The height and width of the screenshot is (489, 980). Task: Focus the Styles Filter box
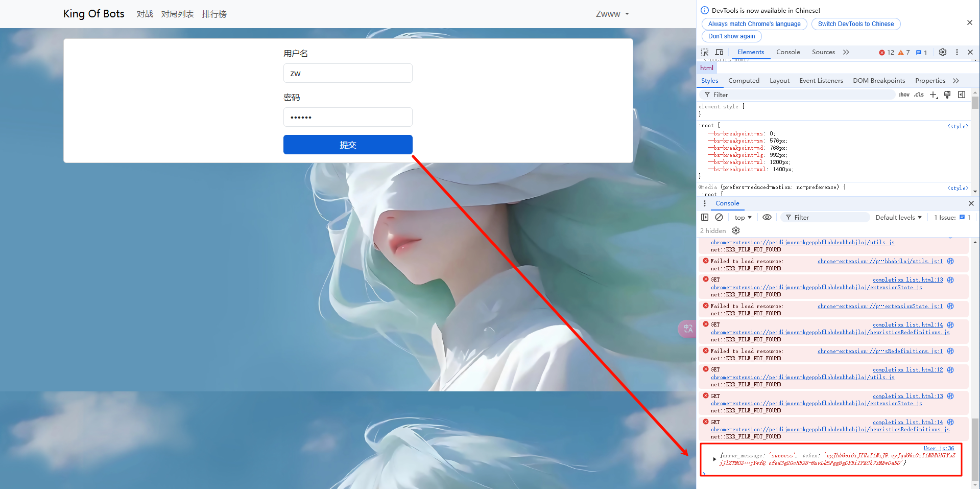798,95
